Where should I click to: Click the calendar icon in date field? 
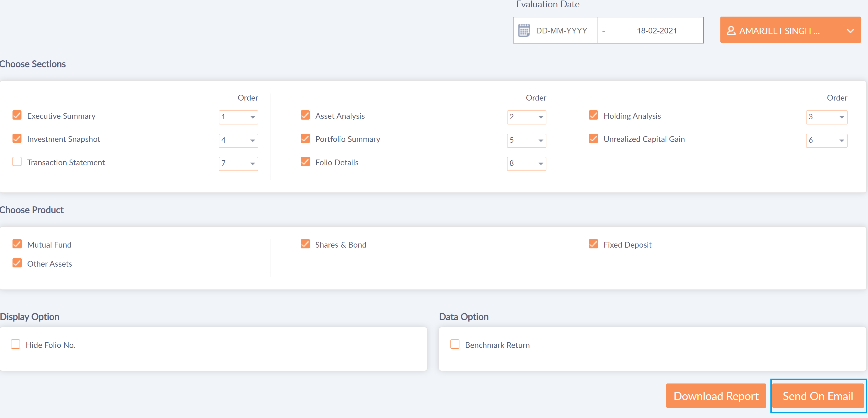524,30
